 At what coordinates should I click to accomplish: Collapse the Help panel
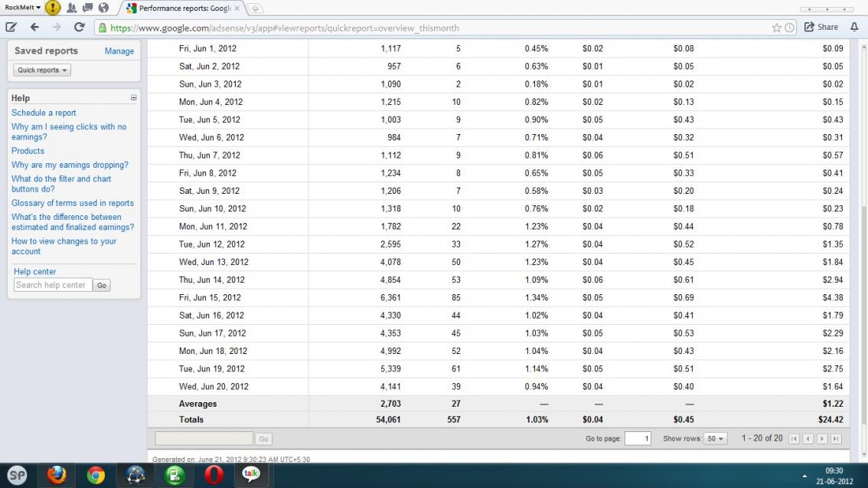tap(133, 97)
